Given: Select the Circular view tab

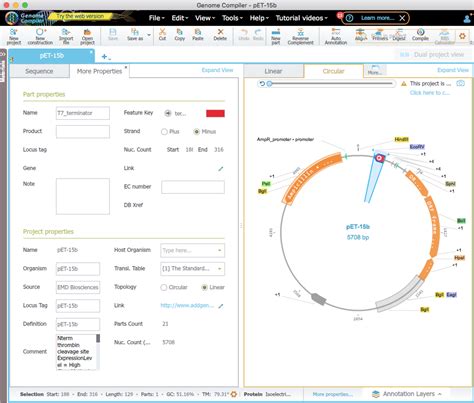Looking at the screenshot, I should click(x=333, y=71).
